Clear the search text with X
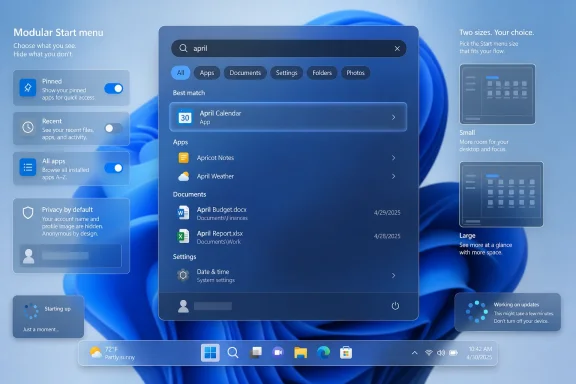 click(x=397, y=49)
